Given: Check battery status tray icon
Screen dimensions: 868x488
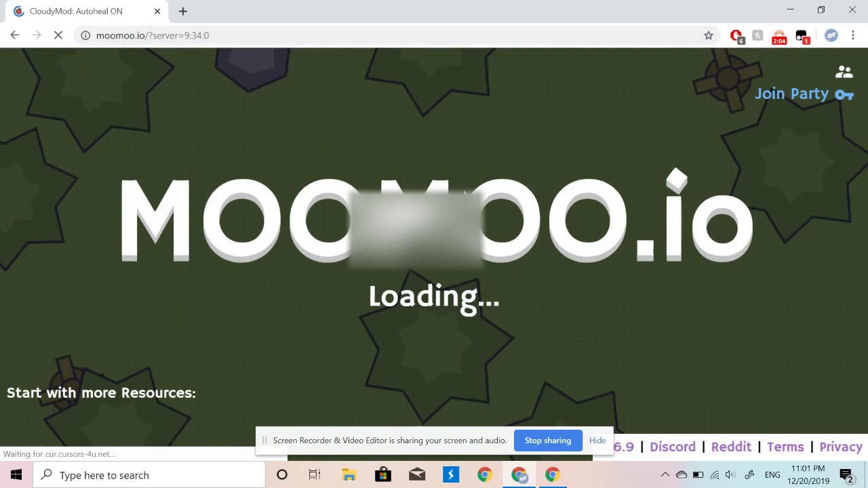Looking at the screenshot, I should pyautogui.click(x=698, y=475).
